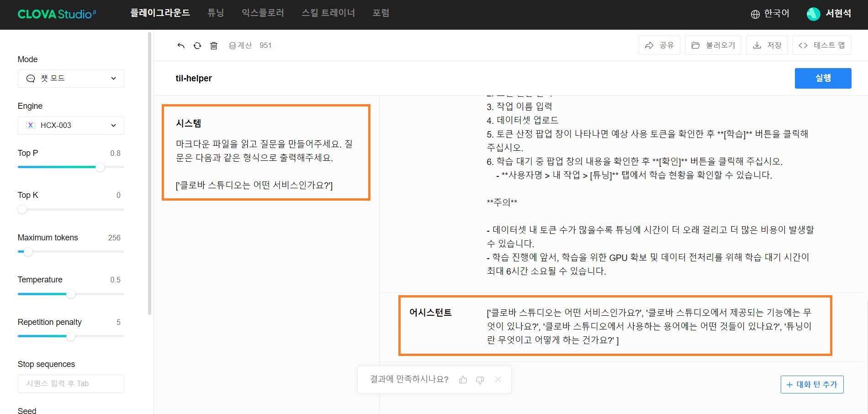Click the 서현석 username
The width and height of the screenshot is (868, 414).
pos(838,14)
